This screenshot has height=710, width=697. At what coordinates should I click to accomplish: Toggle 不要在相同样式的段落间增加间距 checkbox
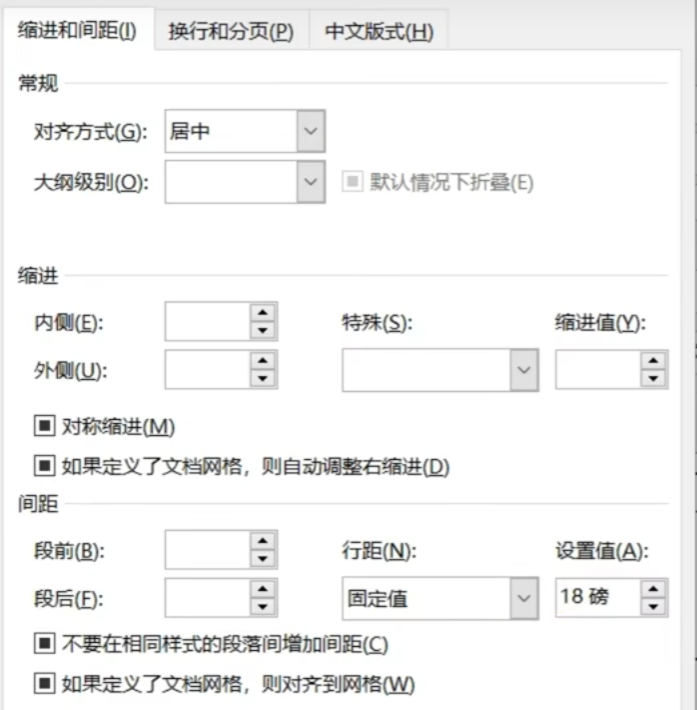43,644
